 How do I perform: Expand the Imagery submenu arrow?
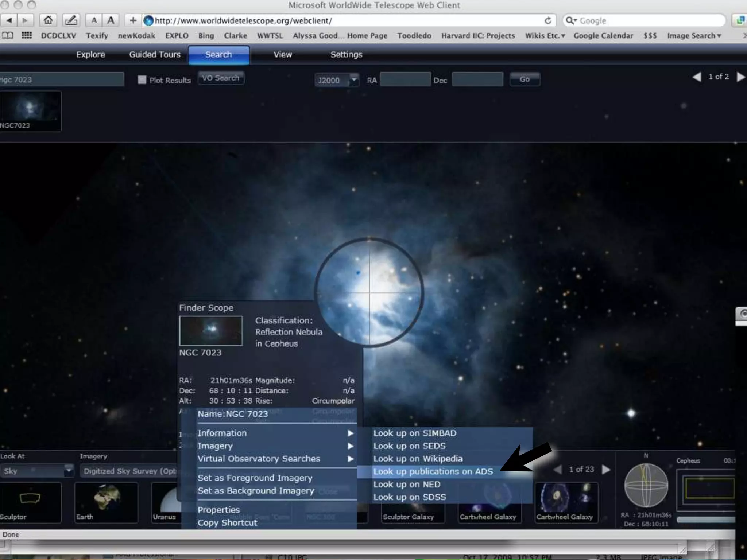[x=350, y=446]
